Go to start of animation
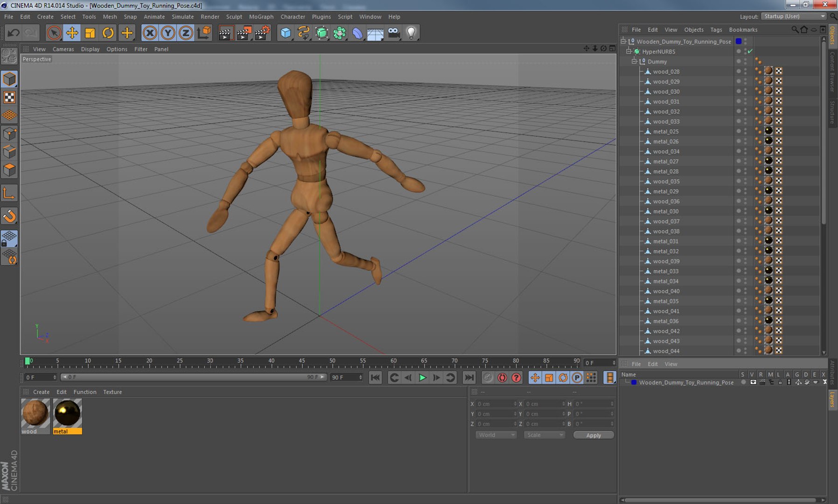 [x=375, y=378]
